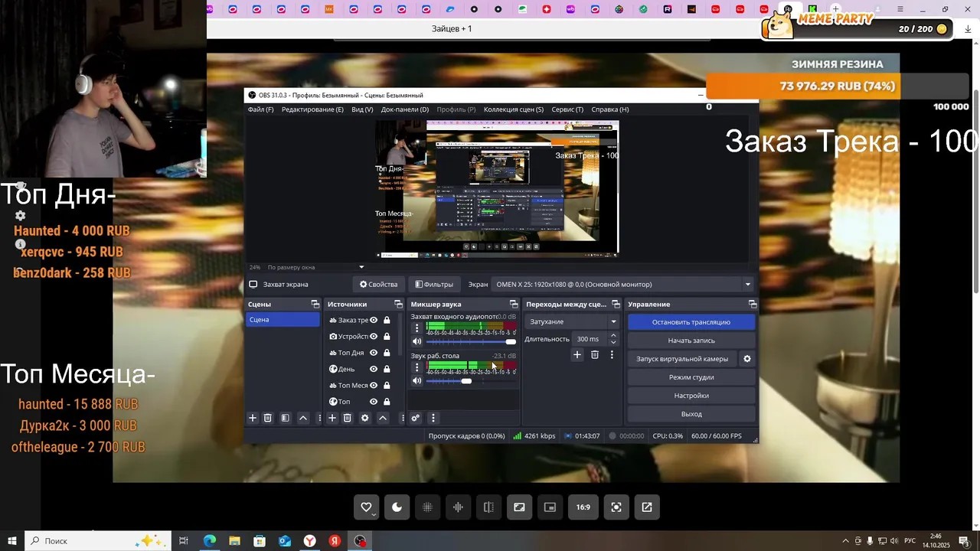Click Остановить трансляцию button
This screenshot has width=980, height=551.
click(x=691, y=322)
